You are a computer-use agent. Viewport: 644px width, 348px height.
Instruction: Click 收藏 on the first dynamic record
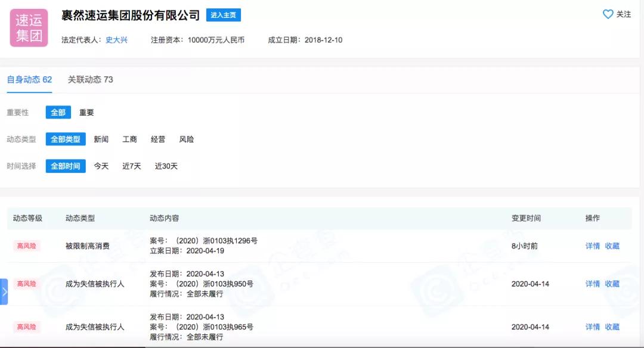point(612,245)
